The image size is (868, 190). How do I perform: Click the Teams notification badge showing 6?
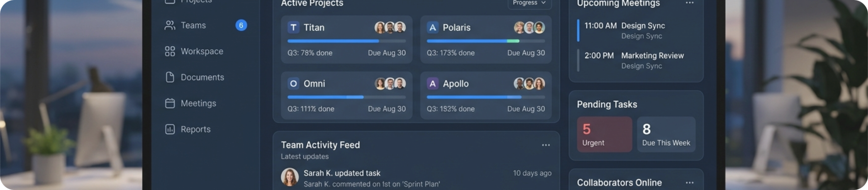[x=241, y=25]
